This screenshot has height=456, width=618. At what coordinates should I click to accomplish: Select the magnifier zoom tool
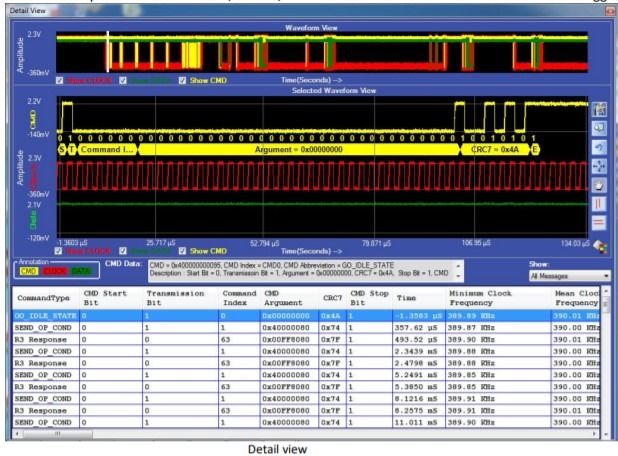(x=600, y=129)
